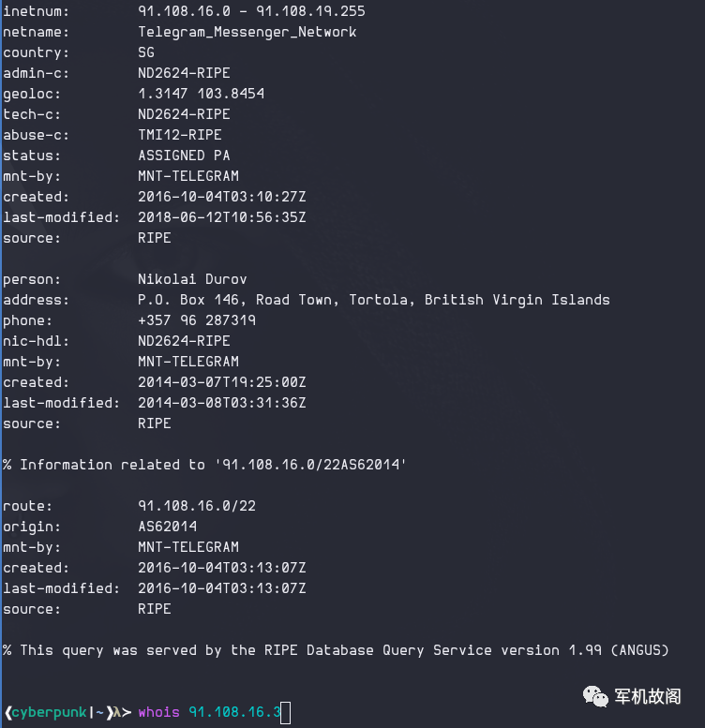Click the name Nikolai Durov
The width and height of the screenshot is (705, 728).
pyautogui.click(x=192, y=279)
